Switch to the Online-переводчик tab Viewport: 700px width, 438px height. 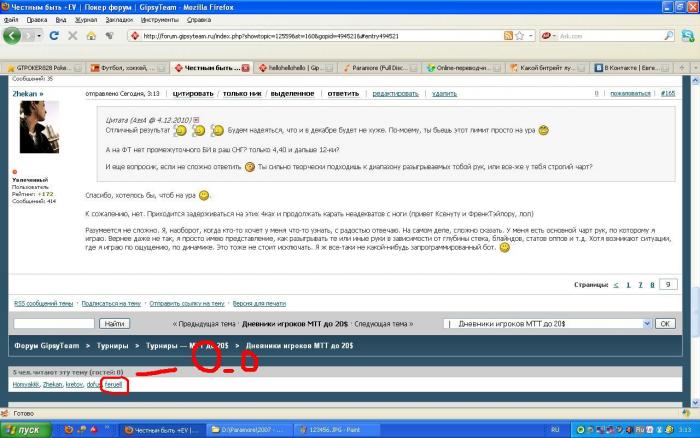pyautogui.click(x=462, y=68)
